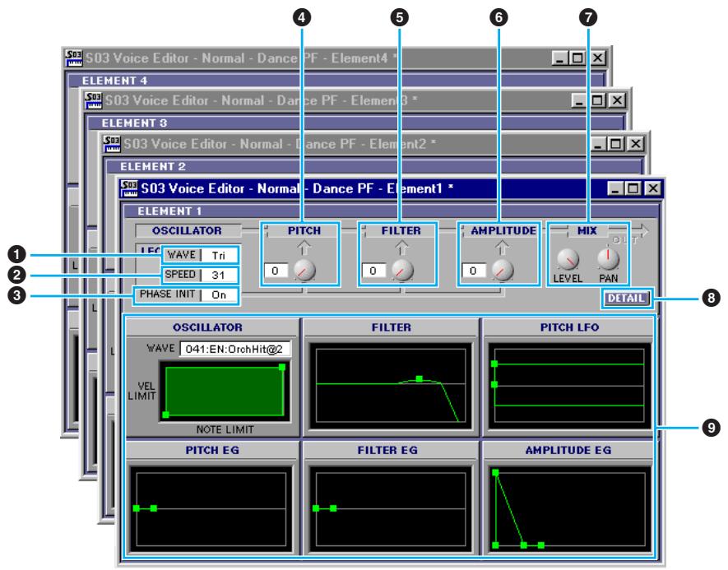Click the FILTER depth value field
This screenshot has height=570, width=728.
(373, 271)
